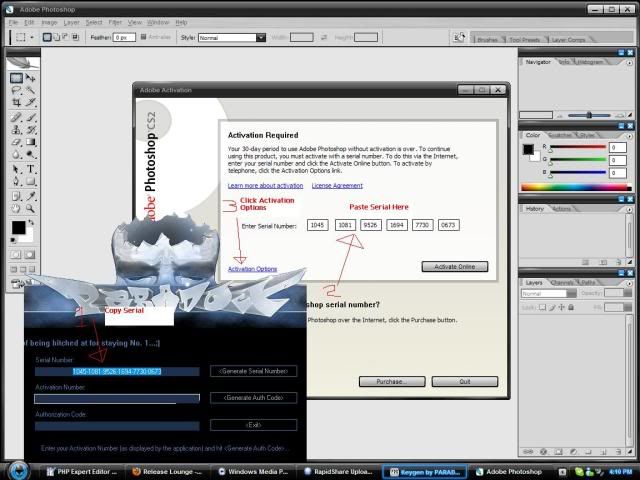
Task: Toggle Lock all in Layers panel
Action: [x=571, y=307]
